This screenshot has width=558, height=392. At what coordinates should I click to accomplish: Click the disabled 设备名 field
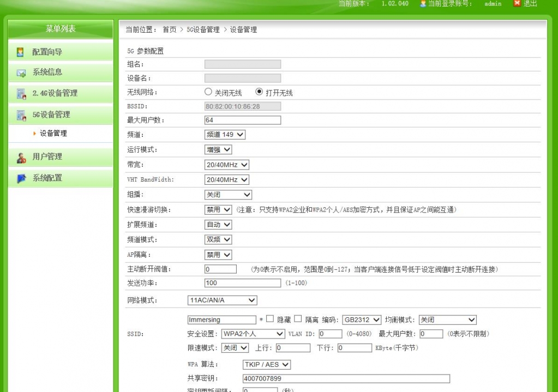coord(243,78)
